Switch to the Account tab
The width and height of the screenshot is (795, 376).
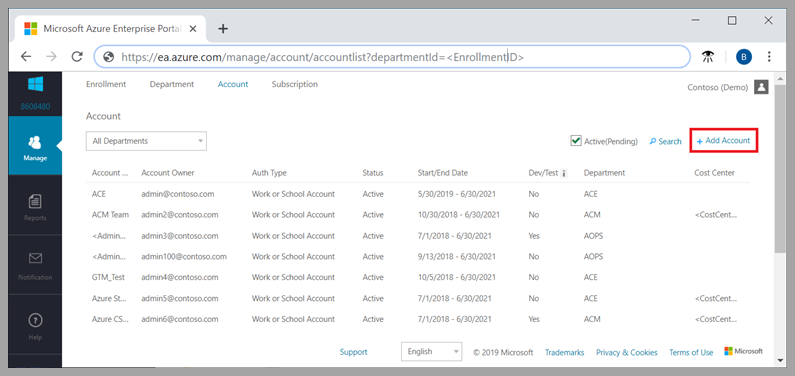click(x=233, y=84)
